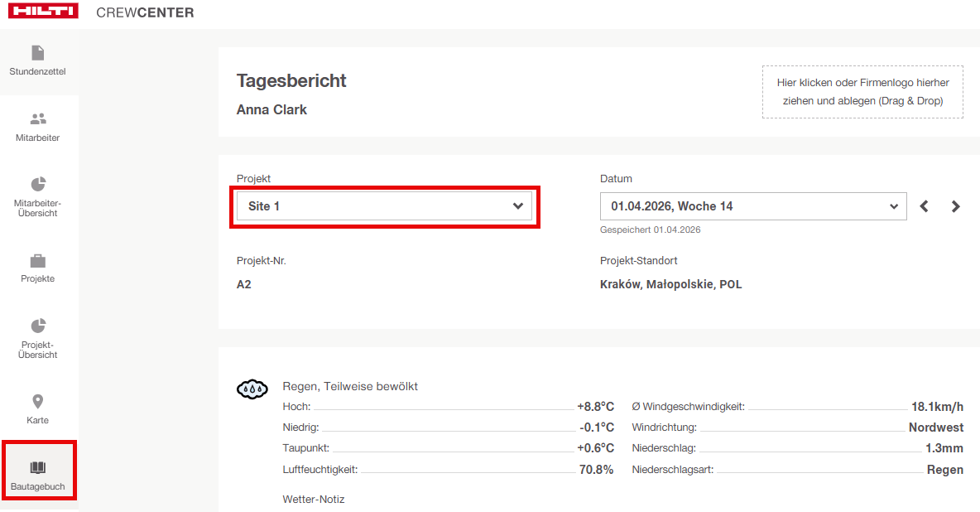Select the Bautagebuch book icon
The image size is (980, 512).
(x=38, y=468)
